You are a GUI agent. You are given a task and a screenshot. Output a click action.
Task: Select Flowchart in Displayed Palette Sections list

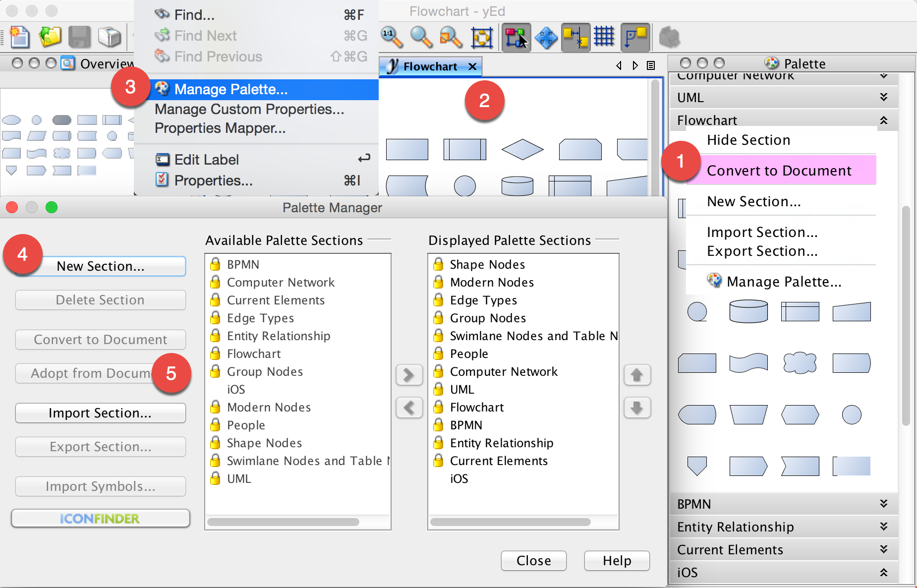click(476, 407)
